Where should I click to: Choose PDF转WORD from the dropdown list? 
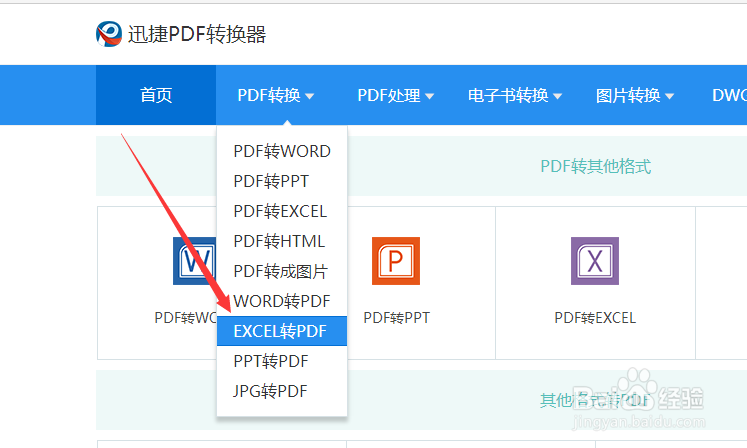point(282,151)
